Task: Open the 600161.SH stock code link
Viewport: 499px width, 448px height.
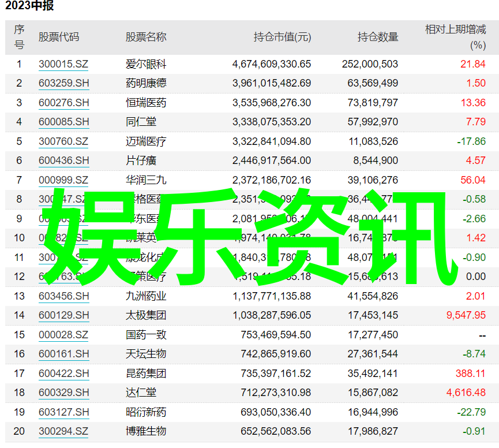Action: [x=63, y=354]
